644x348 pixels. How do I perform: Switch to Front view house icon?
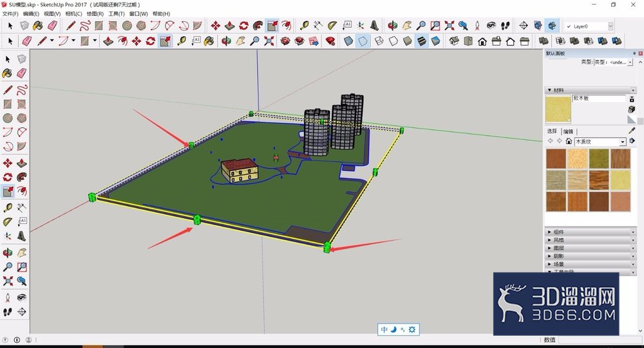(482, 41)
